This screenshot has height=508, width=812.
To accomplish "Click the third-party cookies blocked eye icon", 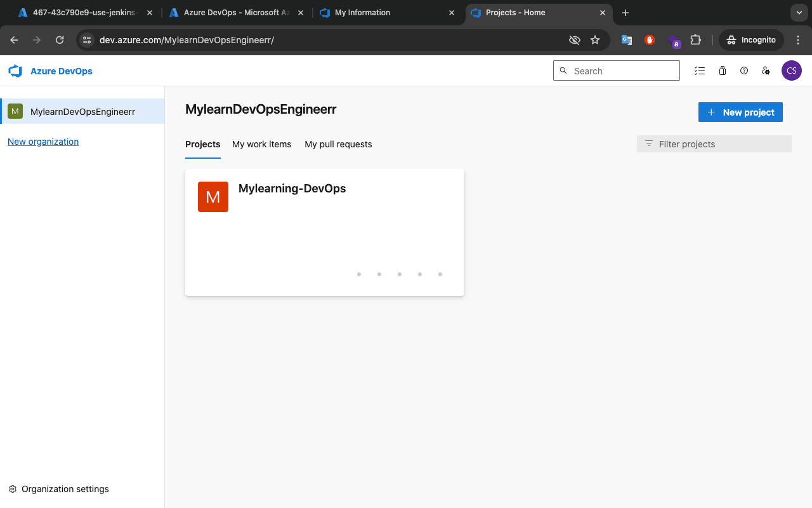I will click(x=575, y=40).
